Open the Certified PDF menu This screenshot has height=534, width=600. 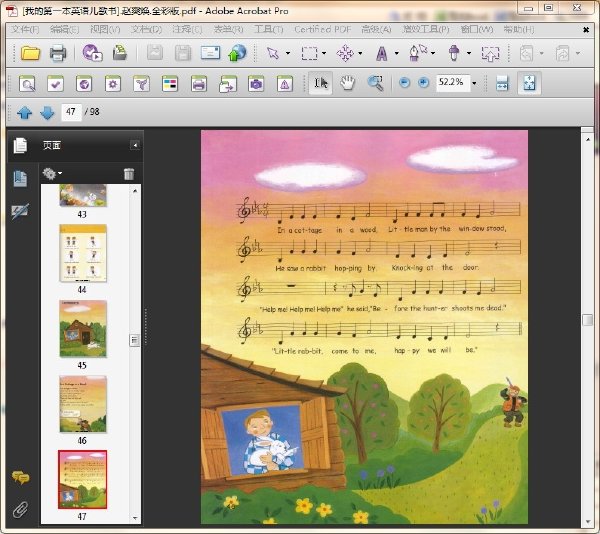pyautogui.click(x=323, y=29)
